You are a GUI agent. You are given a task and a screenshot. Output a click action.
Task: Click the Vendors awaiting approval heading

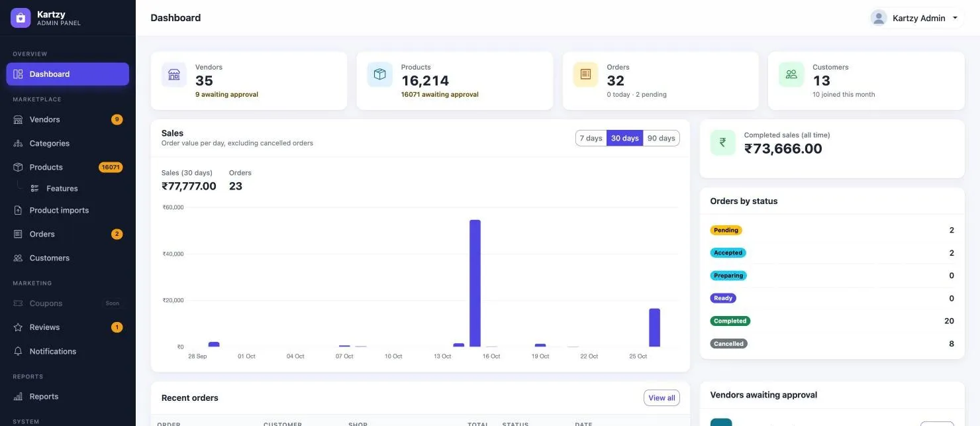tap(763, 395)
